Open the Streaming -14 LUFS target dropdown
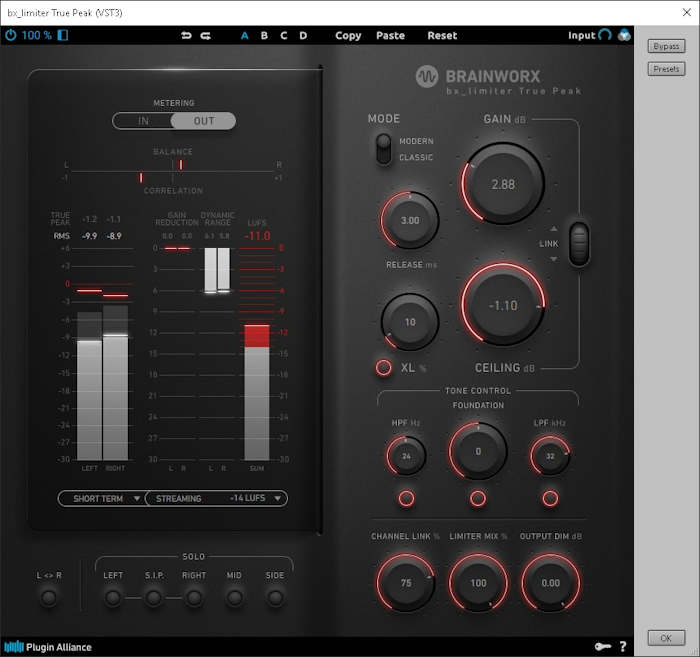 pos(217,499)
